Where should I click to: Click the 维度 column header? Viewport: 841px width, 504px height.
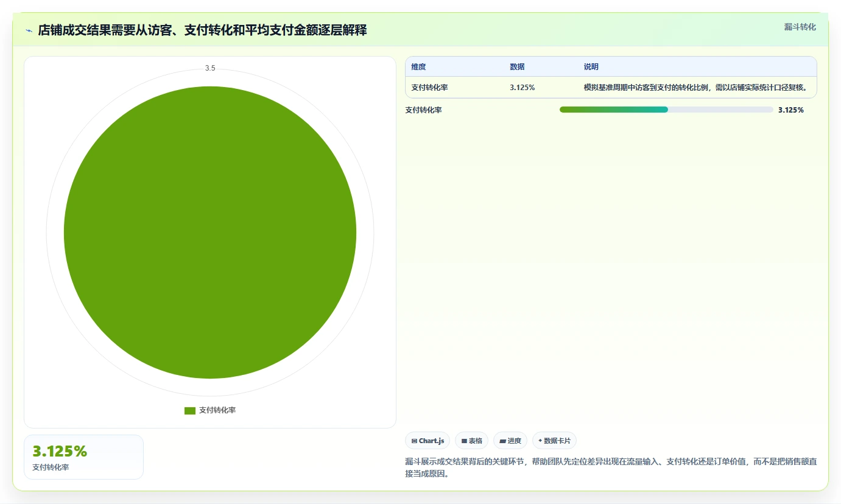coord(418,67)
